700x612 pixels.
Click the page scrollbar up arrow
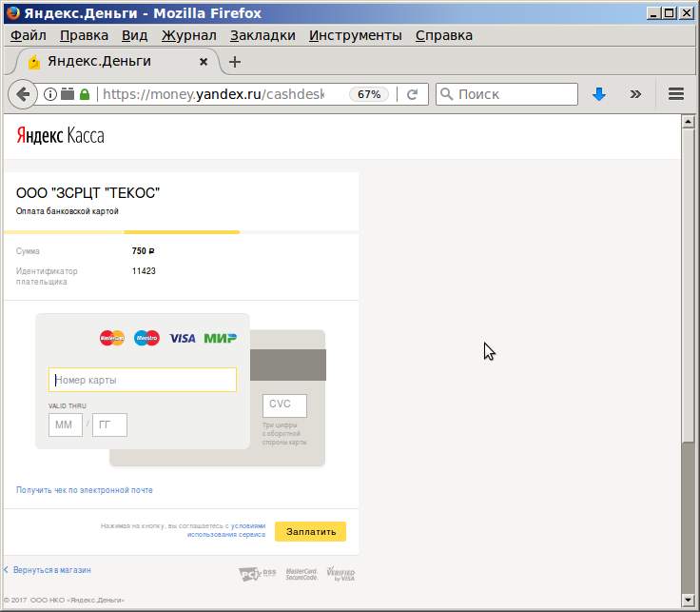click(x=688, y=122)
